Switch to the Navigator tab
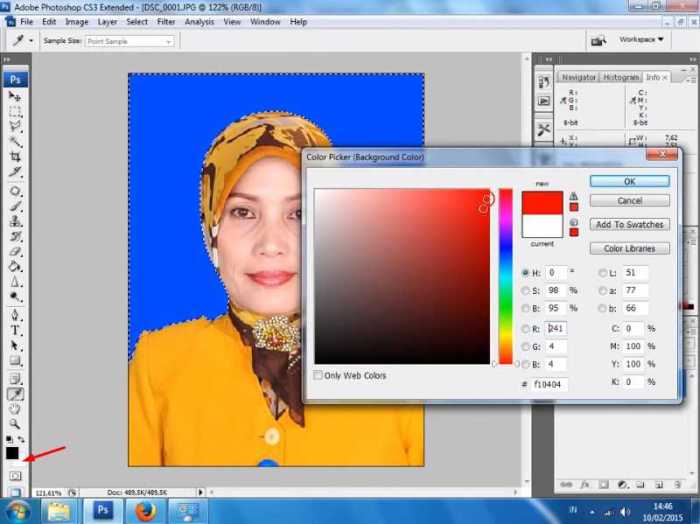The width and height of the screenshot is (700, 524). (579, 77)
